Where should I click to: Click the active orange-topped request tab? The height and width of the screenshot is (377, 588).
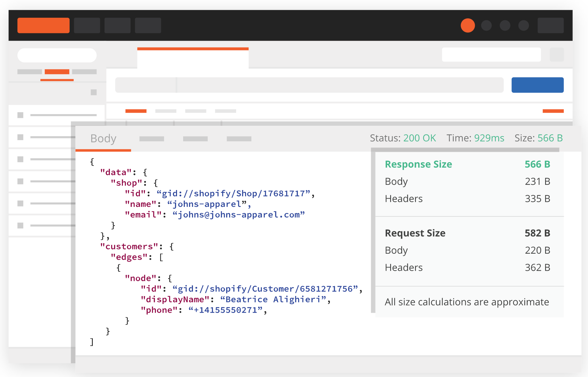coord(193,58)
